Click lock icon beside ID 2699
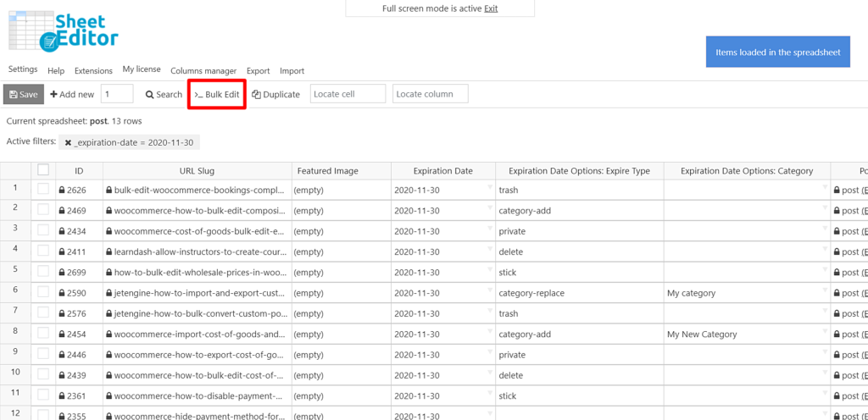 click(x=62, y=273)
